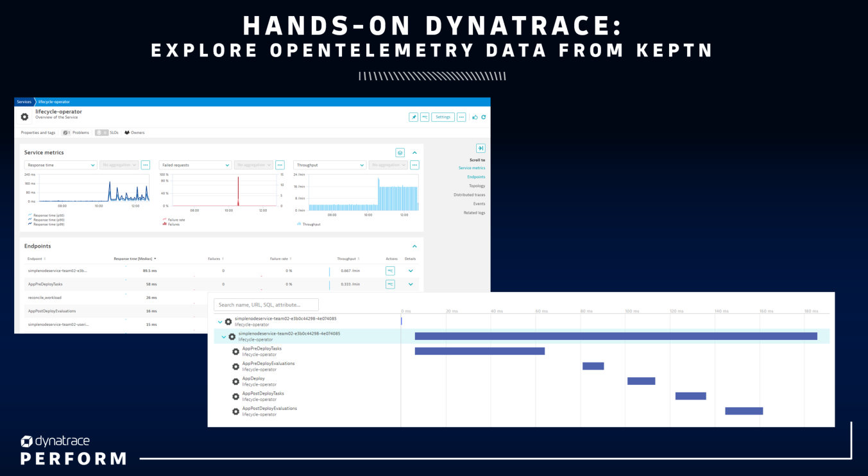Collapse the Service metrics section
The height and width of the screenshot is (476, 868).
coord(414,153)
